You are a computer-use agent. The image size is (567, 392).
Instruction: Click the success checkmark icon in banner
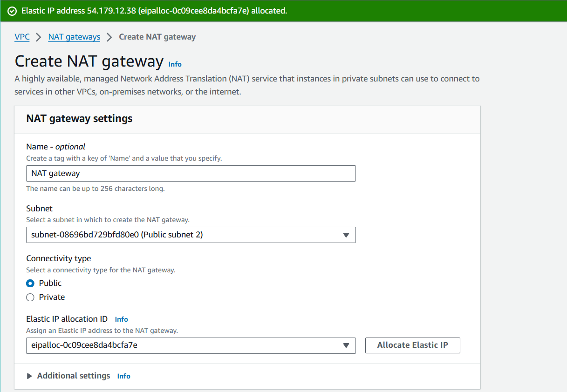click(13, 11)
